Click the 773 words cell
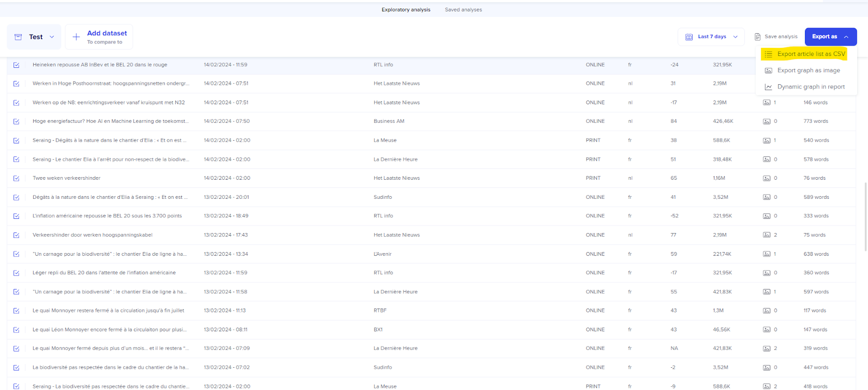The height and width of the screenshot is (390, 868). click(x=816, y=122)
